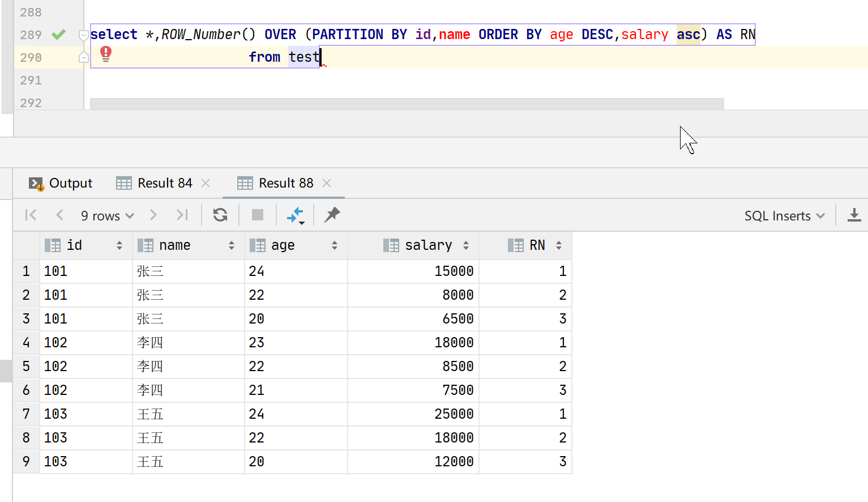Collapse the code fold at line 289

pyautogui.click(x=83, y=35)
